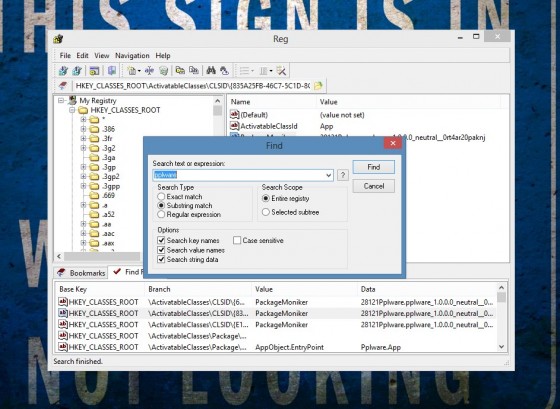The width and height of the screenshot is (560, 409).
Task: Choose Entire registry search scope
Action: tap(265, 198)
